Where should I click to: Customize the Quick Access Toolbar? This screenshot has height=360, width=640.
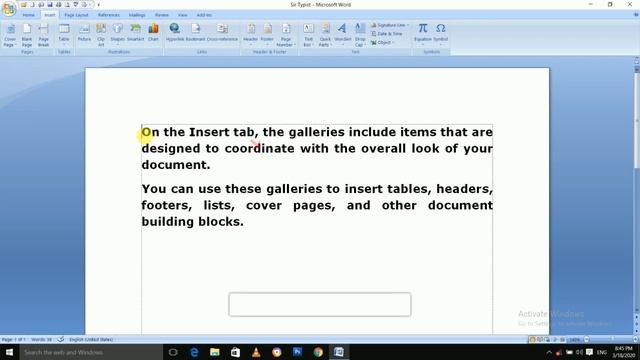98,5
